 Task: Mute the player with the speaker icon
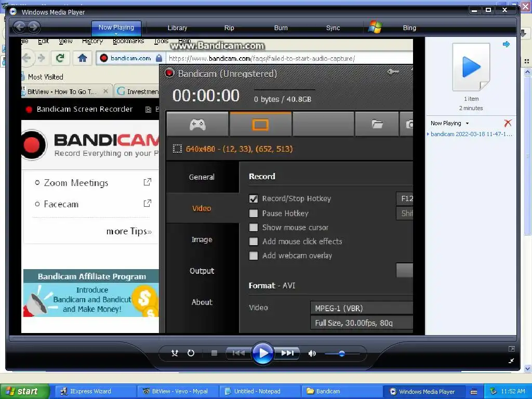(312, 353)
